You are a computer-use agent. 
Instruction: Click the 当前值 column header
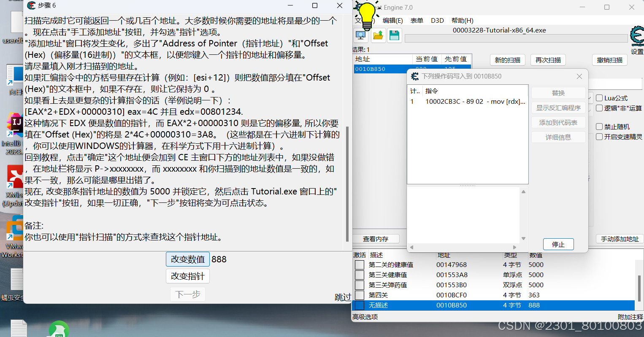[427, 59]
